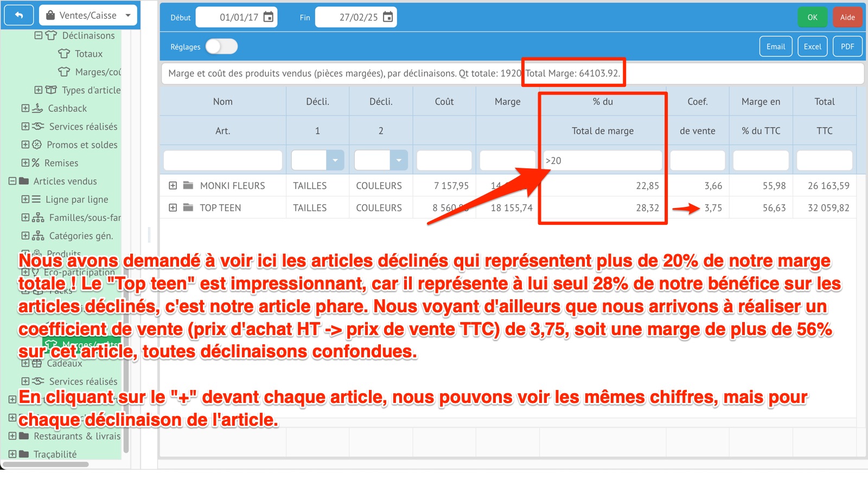Expand the TOP TEEN row details

(x=173, y=207)
